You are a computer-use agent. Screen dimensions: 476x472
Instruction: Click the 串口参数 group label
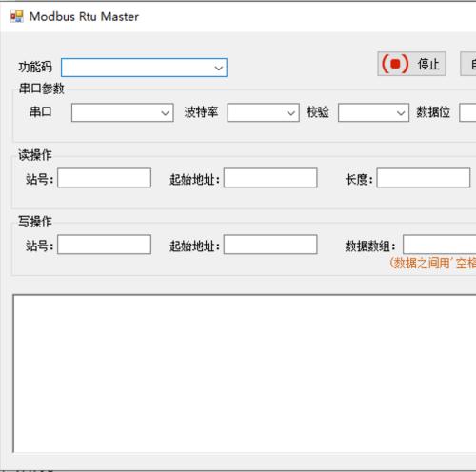[x=42, y=88]
